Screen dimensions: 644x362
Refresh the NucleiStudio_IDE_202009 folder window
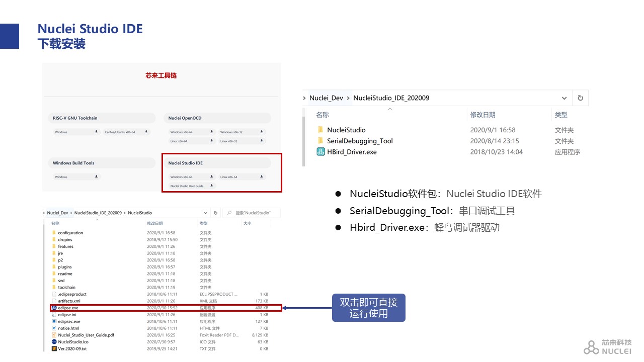click(580, 98)
